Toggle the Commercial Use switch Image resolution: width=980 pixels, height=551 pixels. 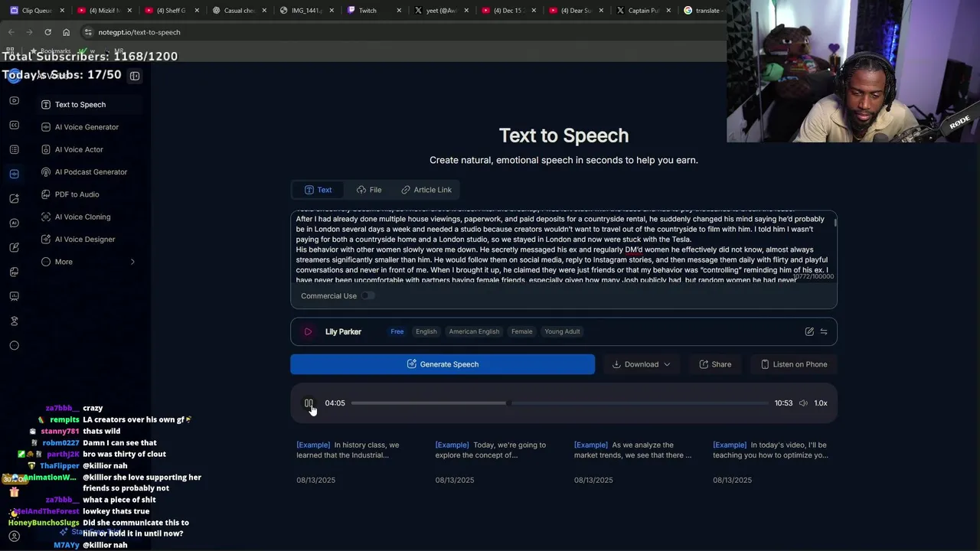(367, 296)
